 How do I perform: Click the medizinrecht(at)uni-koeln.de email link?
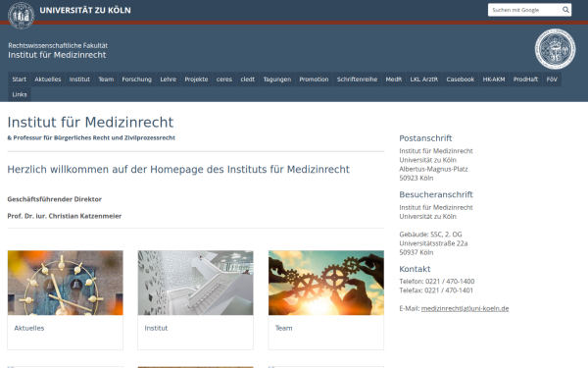point(465,308)
